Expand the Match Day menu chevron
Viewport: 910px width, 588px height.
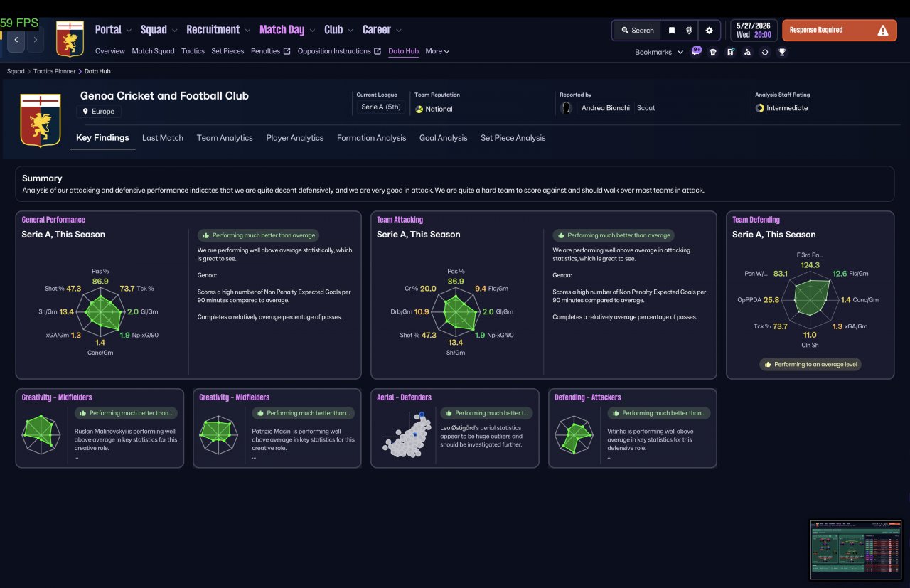click(312, 31)
